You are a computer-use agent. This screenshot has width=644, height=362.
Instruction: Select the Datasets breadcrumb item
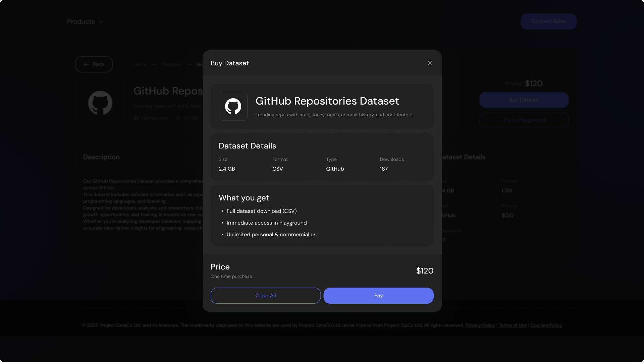tap(171, 64)
